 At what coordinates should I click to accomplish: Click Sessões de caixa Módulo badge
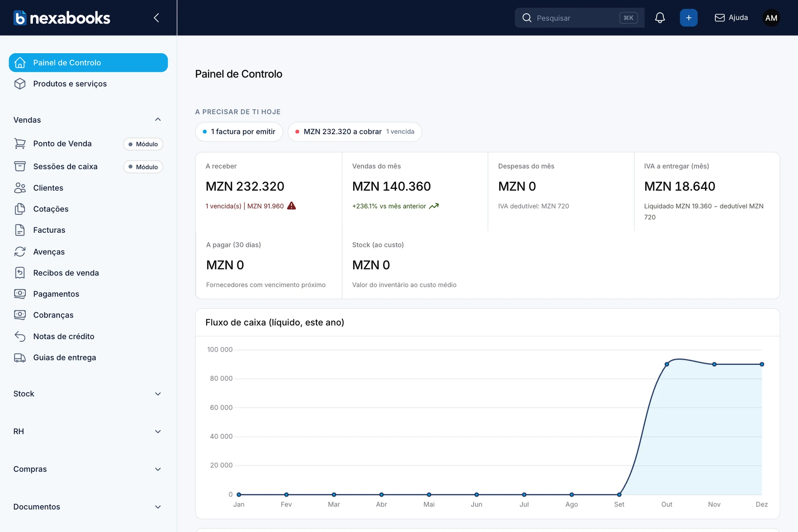coord(143,167)
